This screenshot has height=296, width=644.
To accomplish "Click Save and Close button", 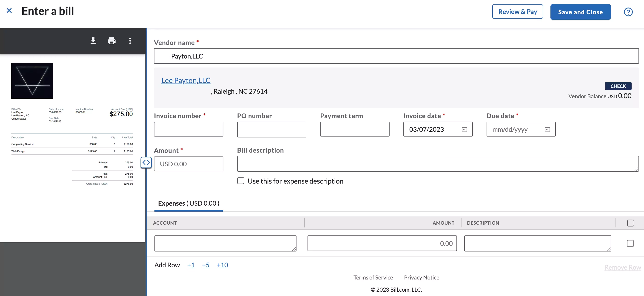I will 580,12.
